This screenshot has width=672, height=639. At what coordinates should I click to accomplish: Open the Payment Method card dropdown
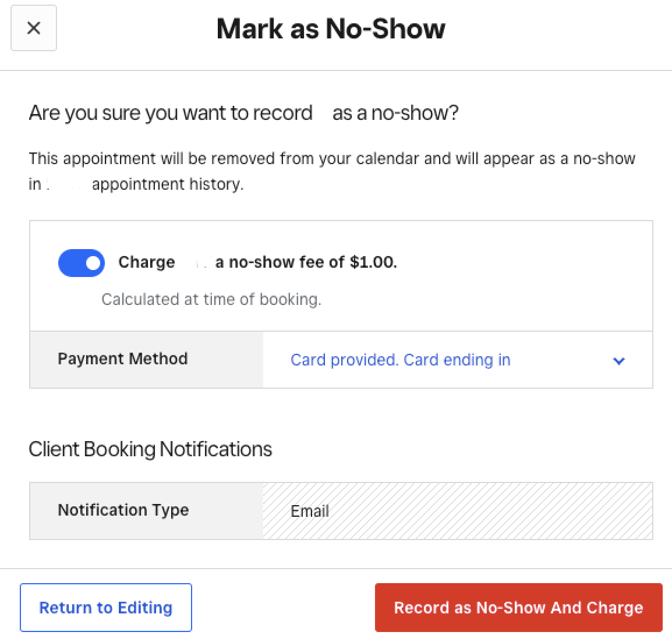457,360
